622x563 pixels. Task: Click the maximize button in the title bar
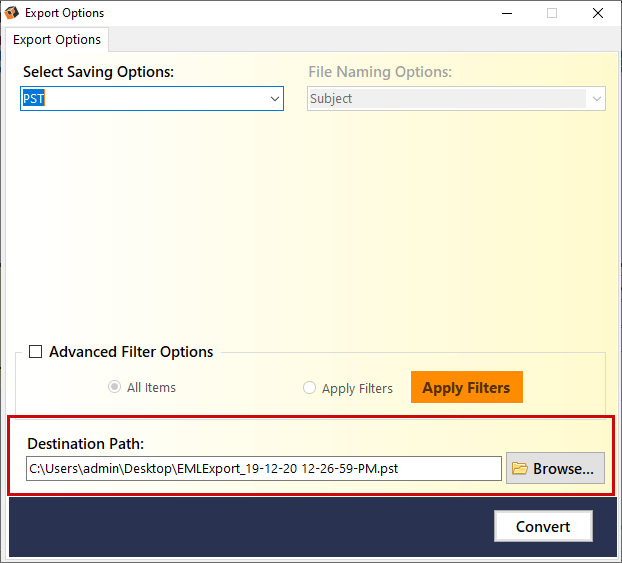(551, 13)
